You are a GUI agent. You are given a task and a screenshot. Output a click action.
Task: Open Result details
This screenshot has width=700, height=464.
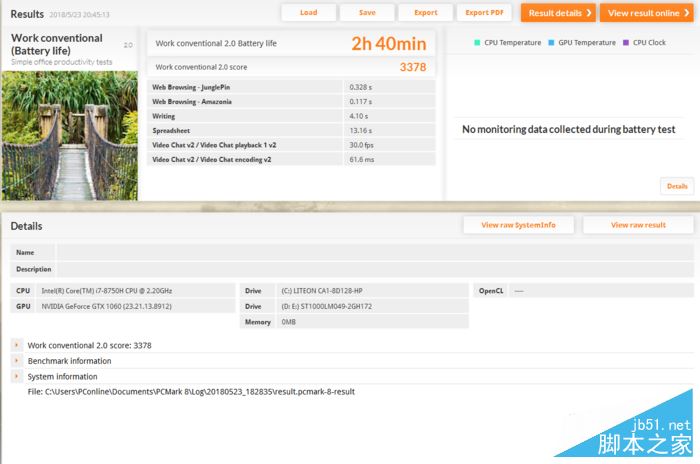(558, 13)
